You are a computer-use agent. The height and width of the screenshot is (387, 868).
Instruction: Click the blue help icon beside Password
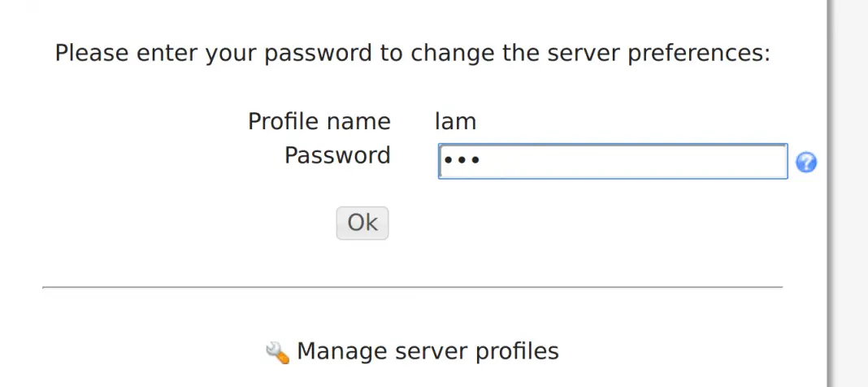806,163
